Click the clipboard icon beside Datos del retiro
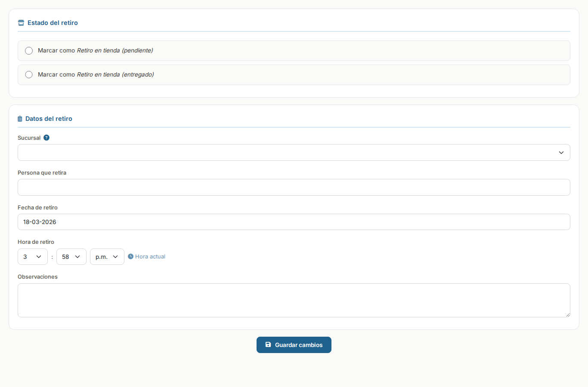Image resolution: width=588 pixels, height=387 pixels. [x=20, y=119]
